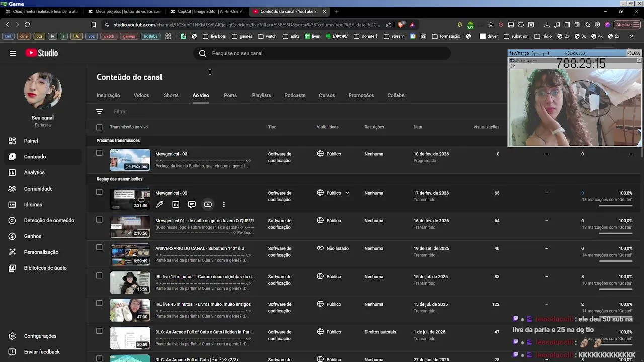Screen dimensions: 644x362
Task: Click the Conteúdo sidebar icon
Action: (x=13, y=157)
